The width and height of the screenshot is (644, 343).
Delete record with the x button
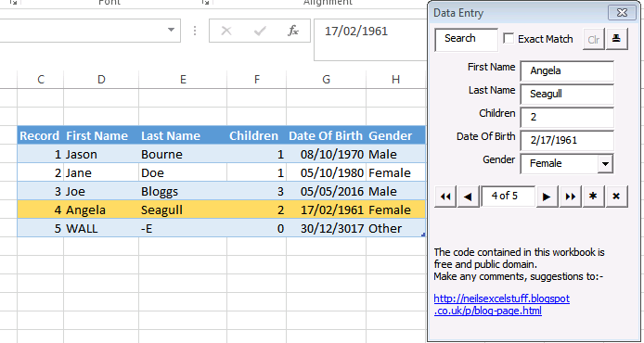[x=616, y=197]
